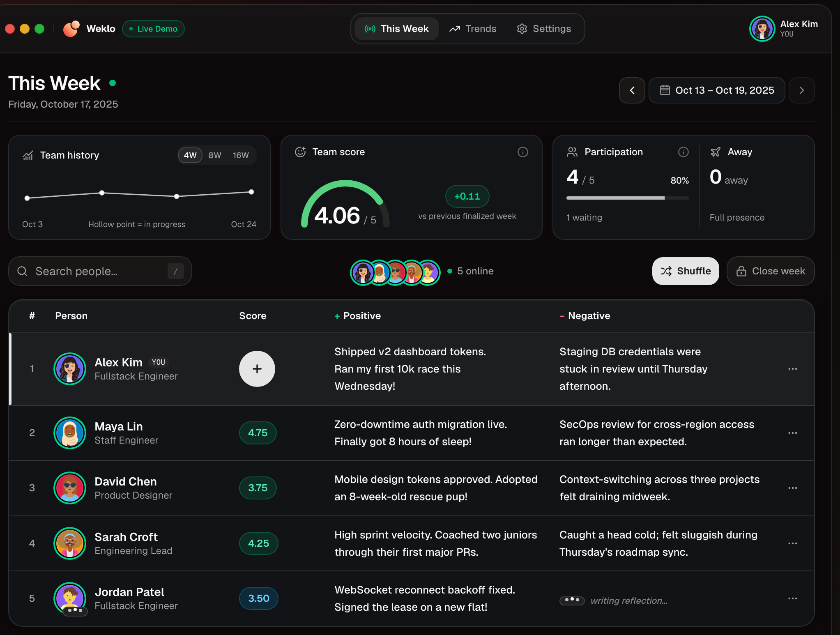Click the calendar icon in date range
This screenshot has height=635, width=840.
click(665, 90)
